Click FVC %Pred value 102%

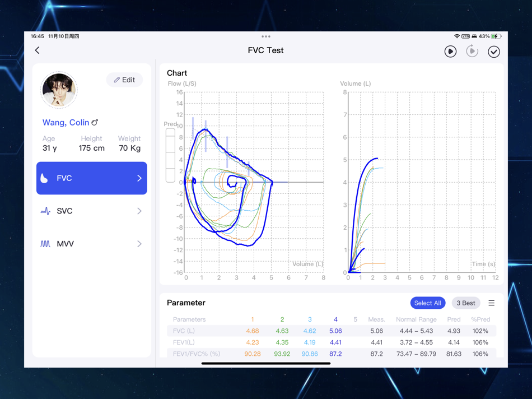(x=480, y=331)
